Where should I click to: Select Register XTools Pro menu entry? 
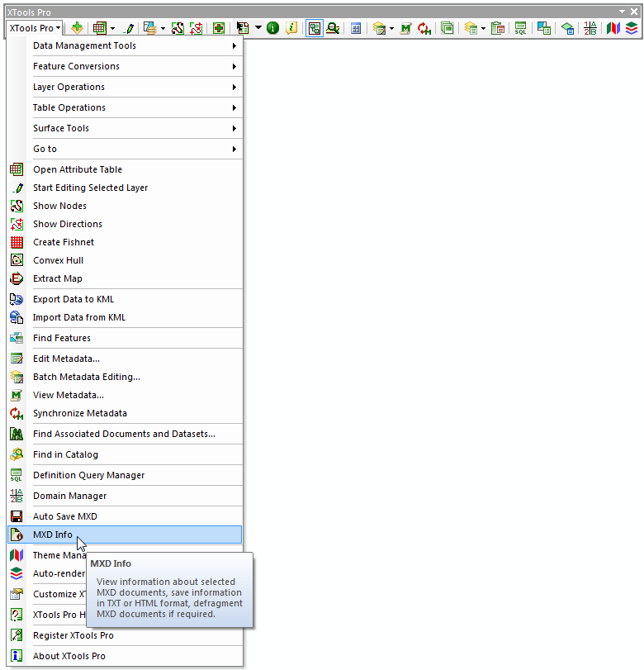point(125,635)
